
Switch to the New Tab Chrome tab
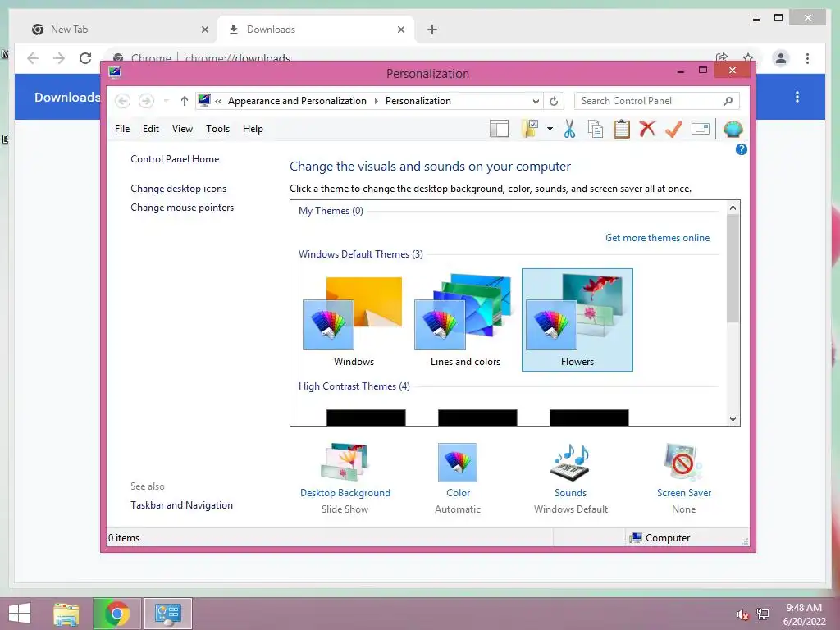pos(120,30)
